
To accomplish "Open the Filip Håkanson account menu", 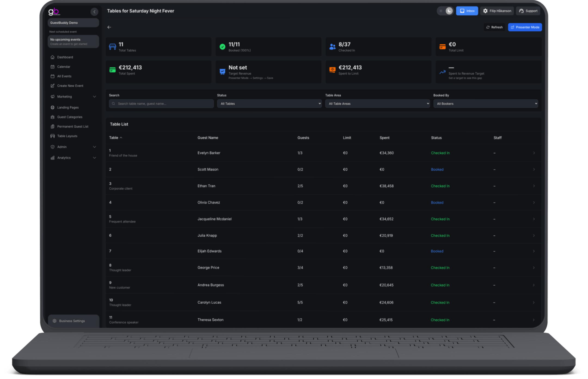I will pyautogui.click(x=497, y=11).
